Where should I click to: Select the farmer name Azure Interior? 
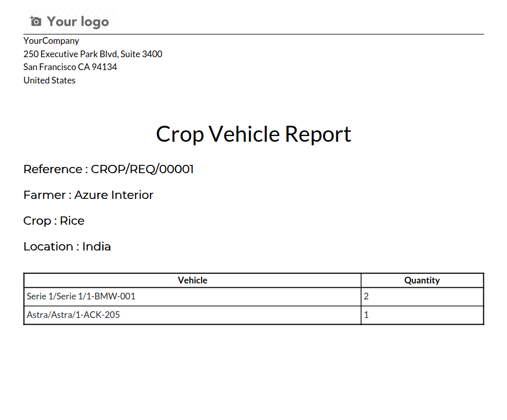114,195
